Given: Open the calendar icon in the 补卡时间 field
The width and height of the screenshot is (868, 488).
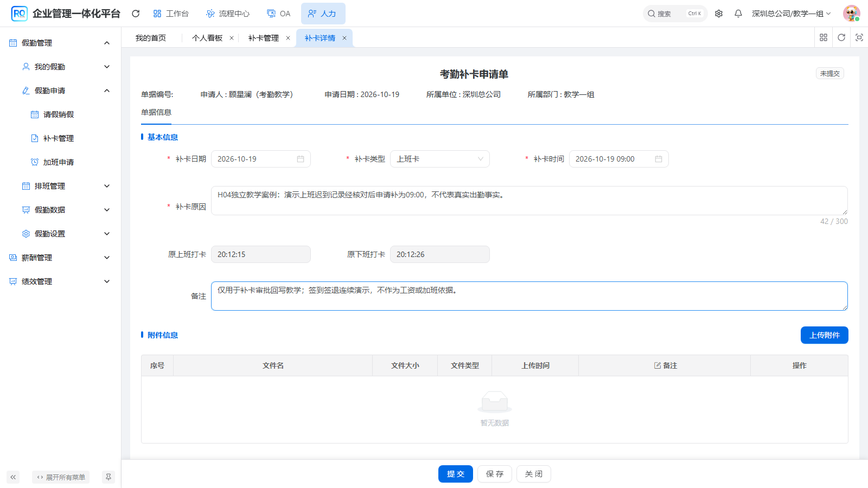Looking at the screenshot, I should click(x=659, y=159).
